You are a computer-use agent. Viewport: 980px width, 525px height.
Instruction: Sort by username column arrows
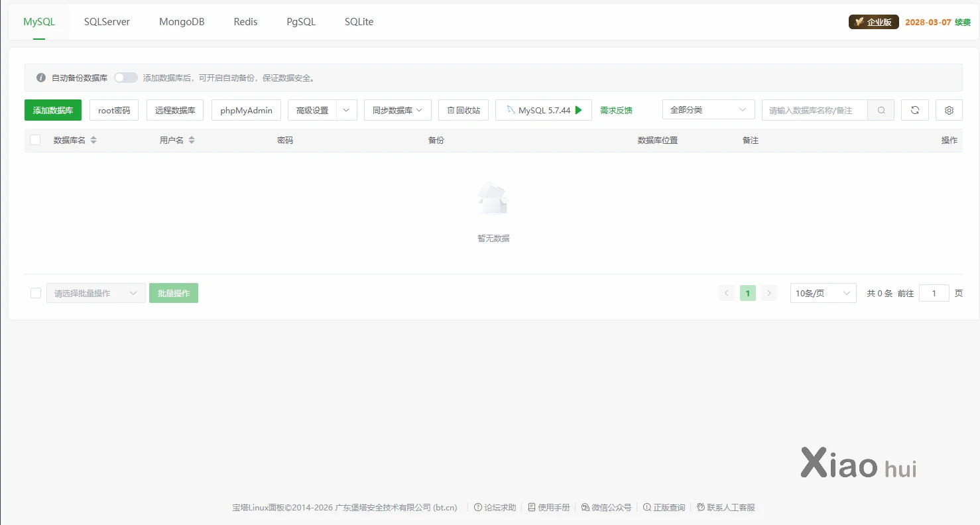point(192,141)
